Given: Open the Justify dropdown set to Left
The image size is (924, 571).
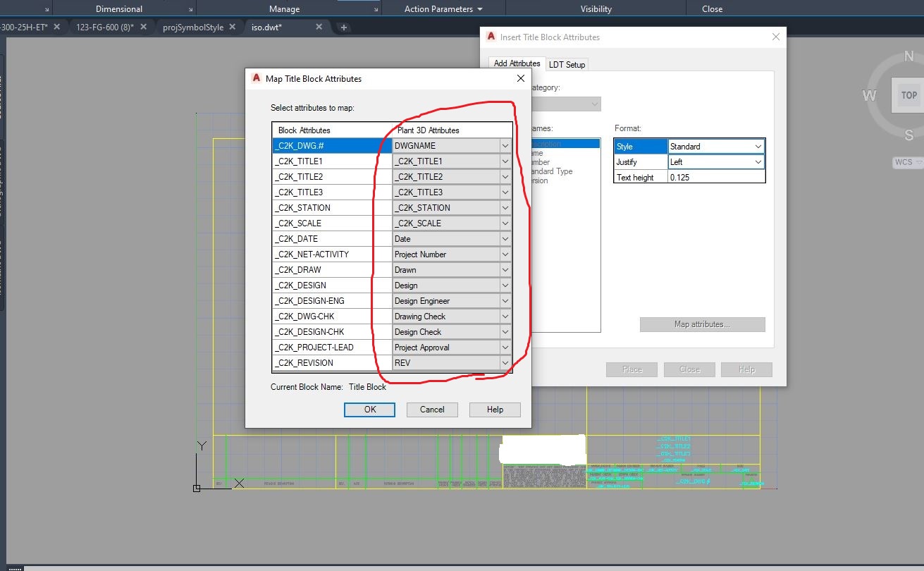Looking at the screenshot, I should click(758, 161).
